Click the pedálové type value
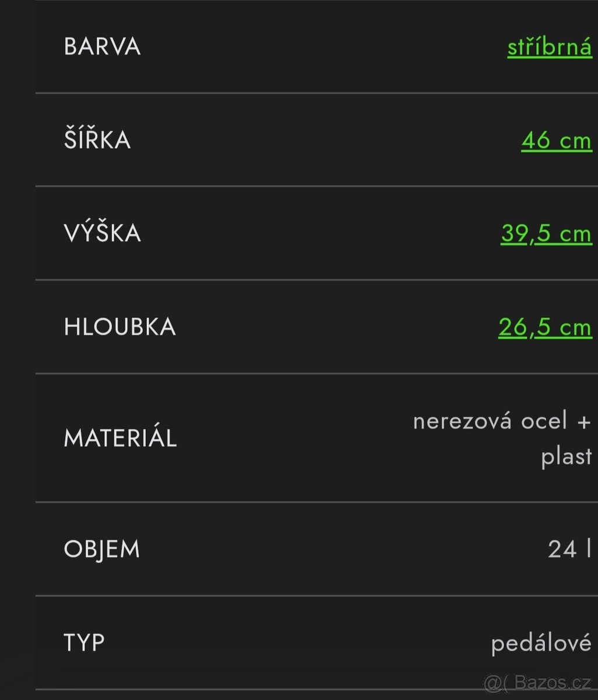The image size is (598, 700). tap(541, 643)
